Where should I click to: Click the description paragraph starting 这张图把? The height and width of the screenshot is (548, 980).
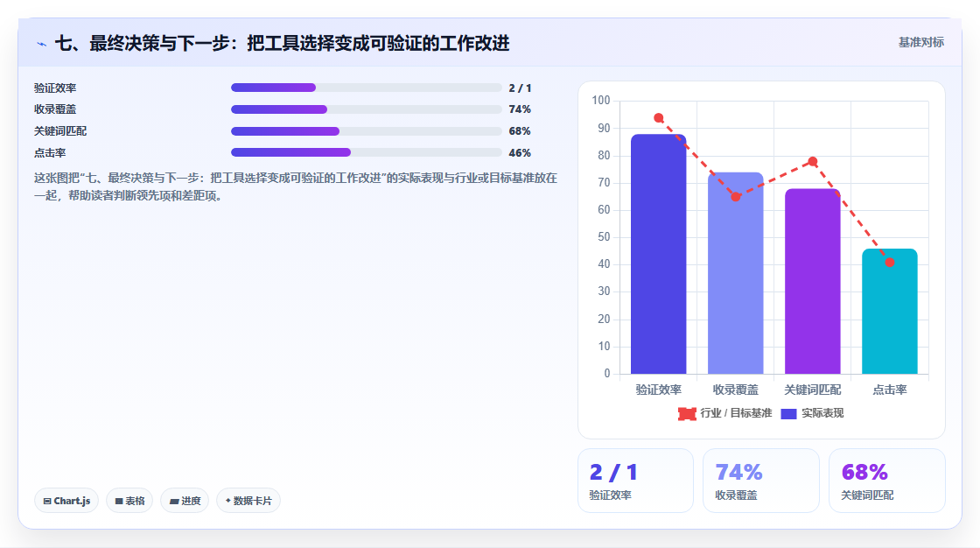[295, 186]
